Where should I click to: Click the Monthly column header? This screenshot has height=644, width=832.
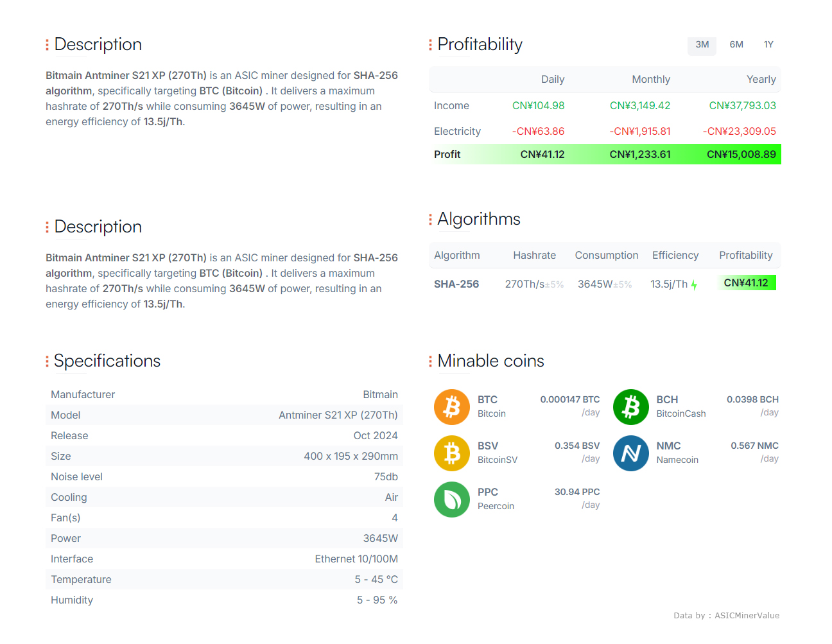651,79
